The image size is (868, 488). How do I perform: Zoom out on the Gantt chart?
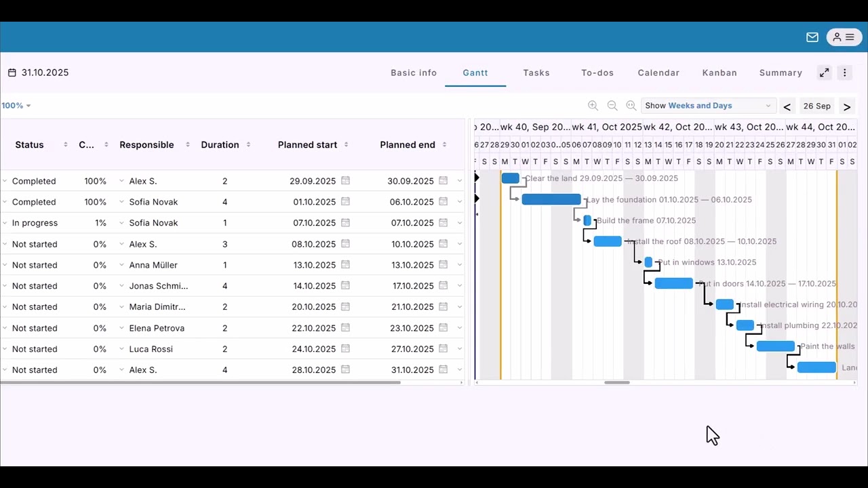[x=612, y=106]
